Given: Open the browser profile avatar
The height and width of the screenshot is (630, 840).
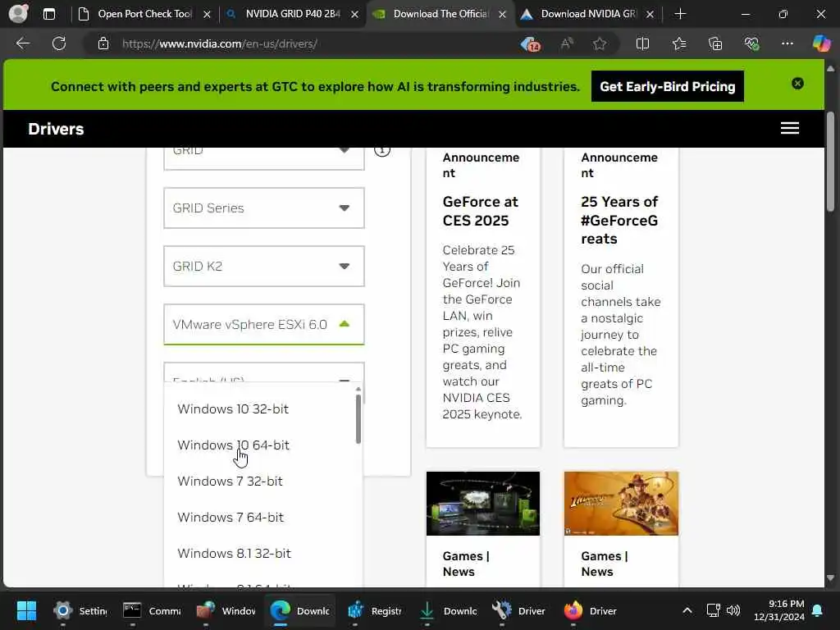Looking at the screenshot, I should point(18,13).
